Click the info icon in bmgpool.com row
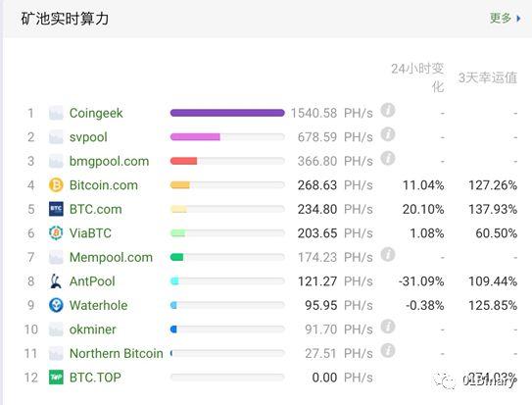The height and width of the screenshot is (405, 532). pos(388,158)
